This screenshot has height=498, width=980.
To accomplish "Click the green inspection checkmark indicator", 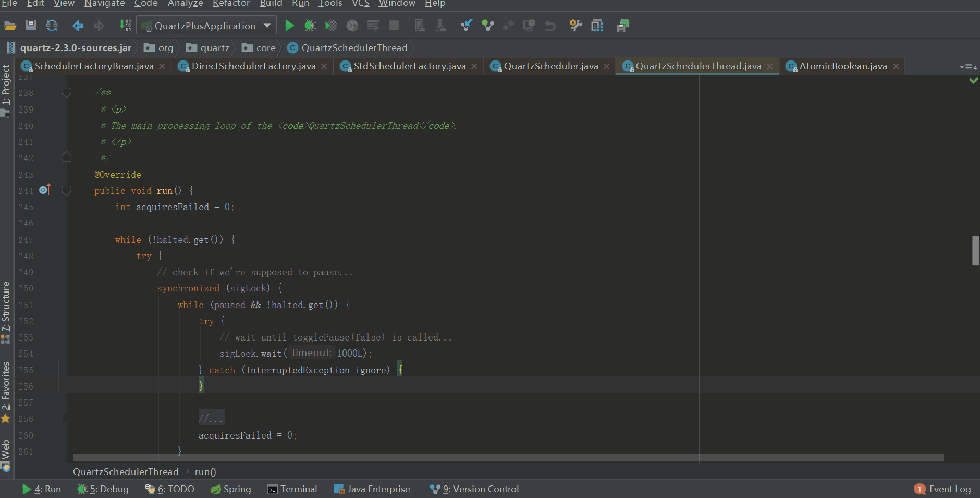I will [973, 80].
